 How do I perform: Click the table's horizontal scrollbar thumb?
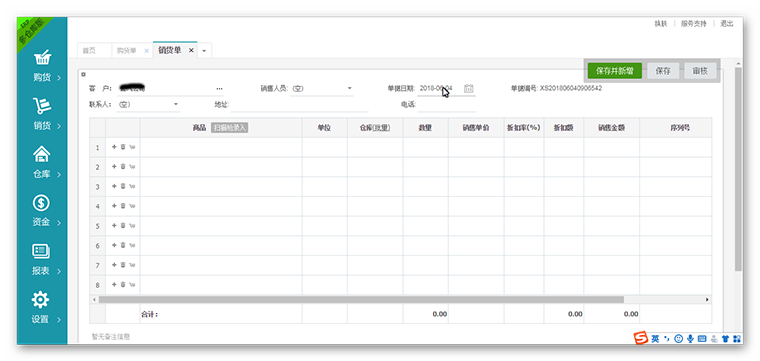[x=361, y=300]
